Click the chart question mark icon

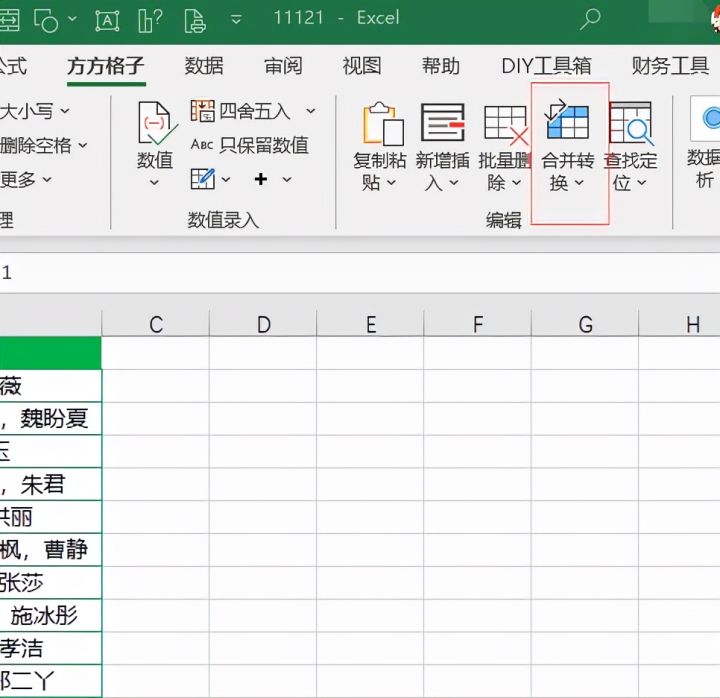(x=151, y=21)
